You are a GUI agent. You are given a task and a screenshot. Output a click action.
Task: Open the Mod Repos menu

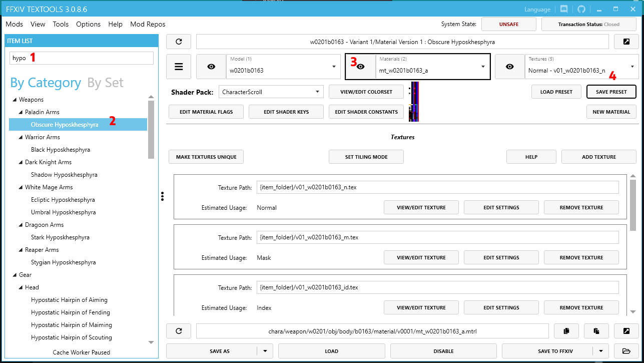(x=148, y=24)
